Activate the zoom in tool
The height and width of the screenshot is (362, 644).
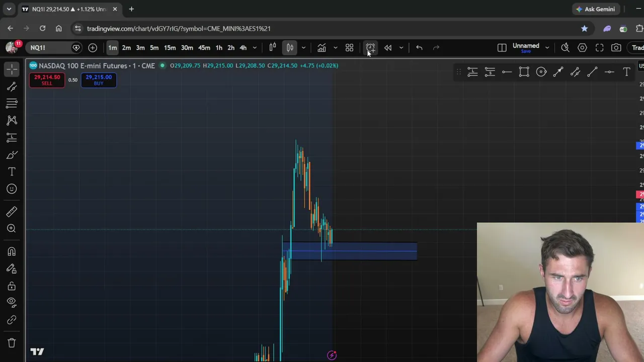point(12,228)
